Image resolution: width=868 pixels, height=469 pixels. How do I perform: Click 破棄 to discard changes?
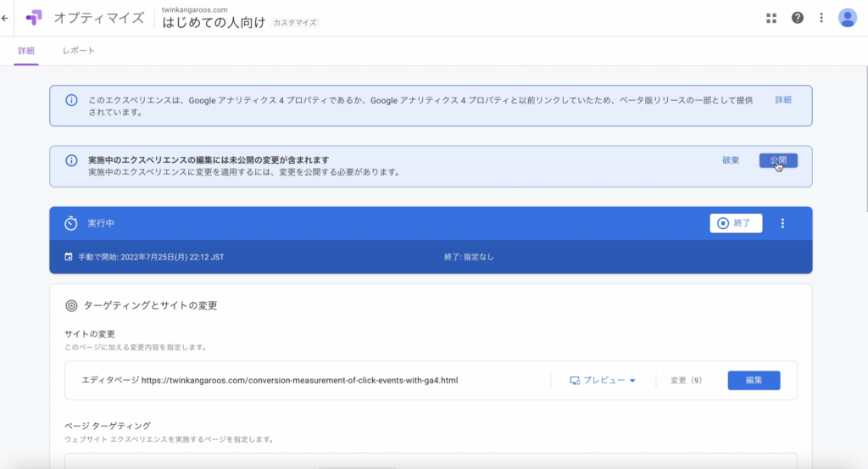(x=730, y=160)
